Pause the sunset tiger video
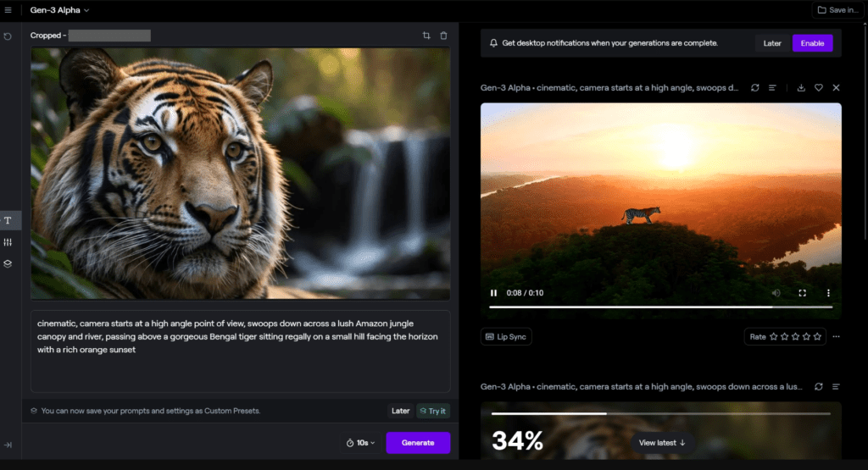The height and width of the screenshot is (470, 868). (x=493, y=293)
